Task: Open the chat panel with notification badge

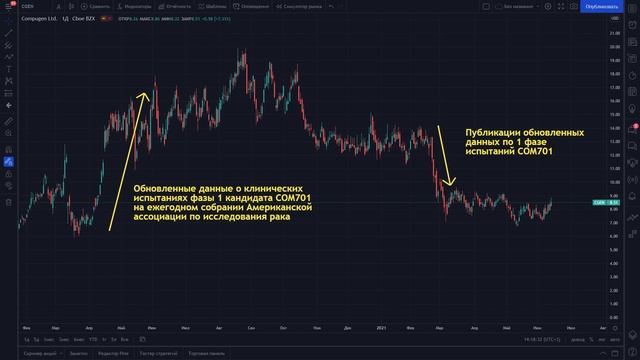Action: pyautogui.click(x=632, y=129)
